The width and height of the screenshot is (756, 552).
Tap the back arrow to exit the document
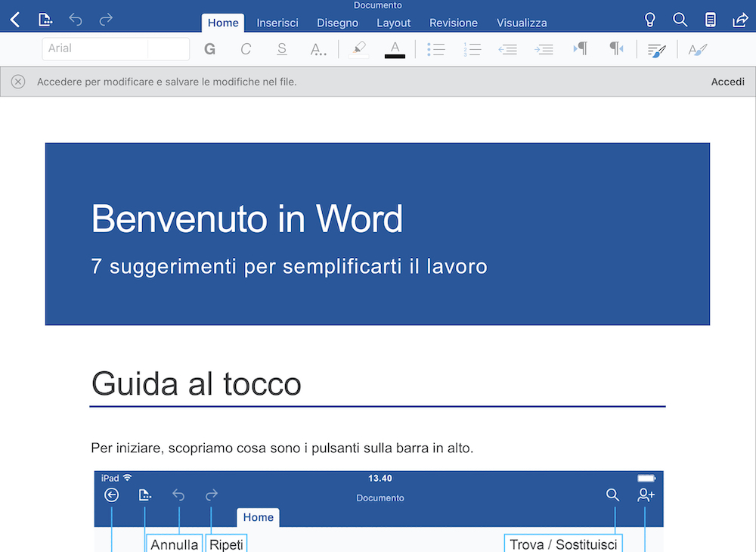(x=15, y=20)
